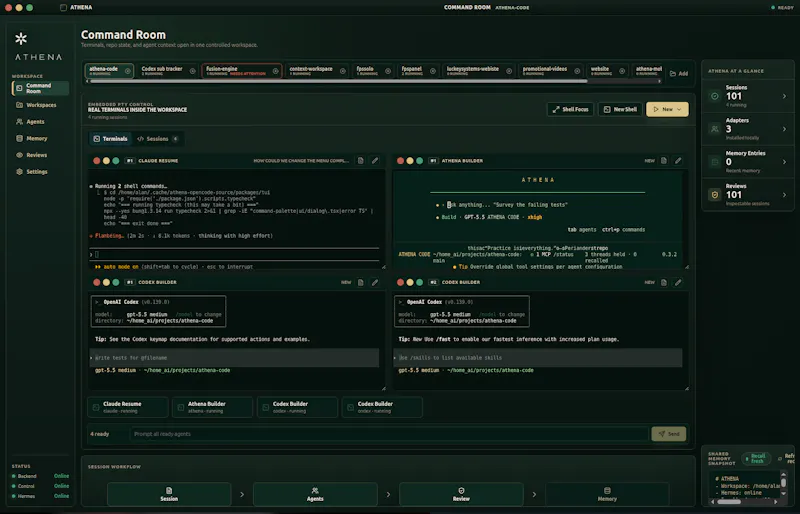Open Reviews in the sidebar
The image size is (800, 514).
[x=32, y=155]
